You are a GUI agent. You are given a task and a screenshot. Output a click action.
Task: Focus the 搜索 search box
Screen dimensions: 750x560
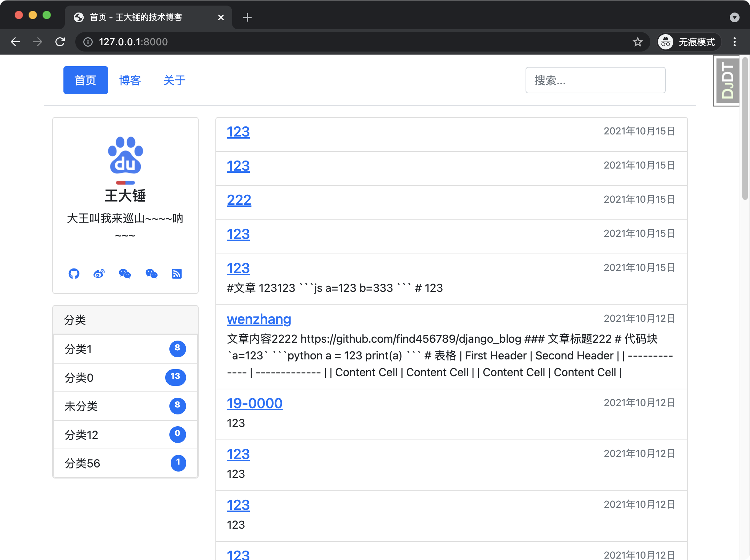coord(595,80)
